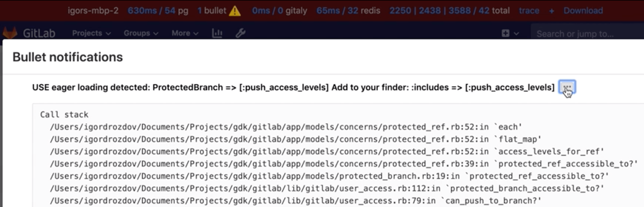Open the analytics chart icon

pos(217,33)
